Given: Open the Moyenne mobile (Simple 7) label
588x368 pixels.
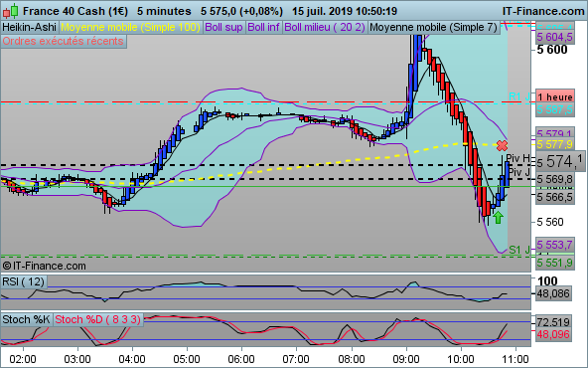Looking at the screenshot, I should (433, 28).
